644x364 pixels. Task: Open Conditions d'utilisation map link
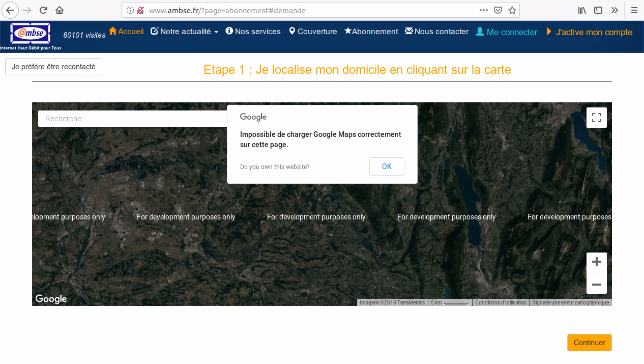tap(501, 302)
